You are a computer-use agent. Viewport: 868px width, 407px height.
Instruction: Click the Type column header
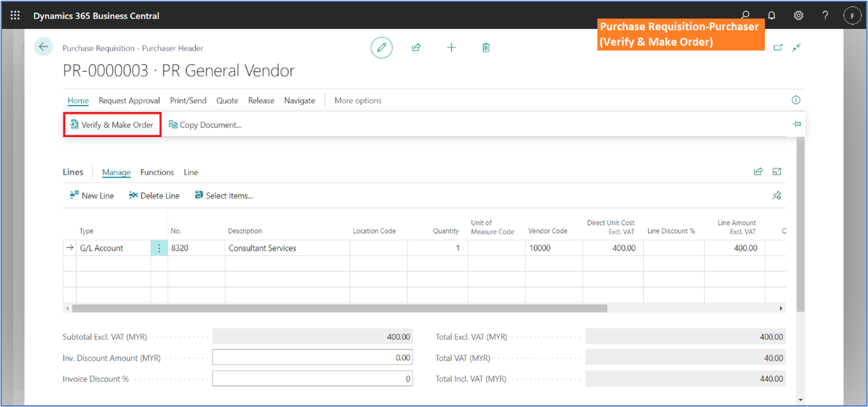(x=86, y=231)
